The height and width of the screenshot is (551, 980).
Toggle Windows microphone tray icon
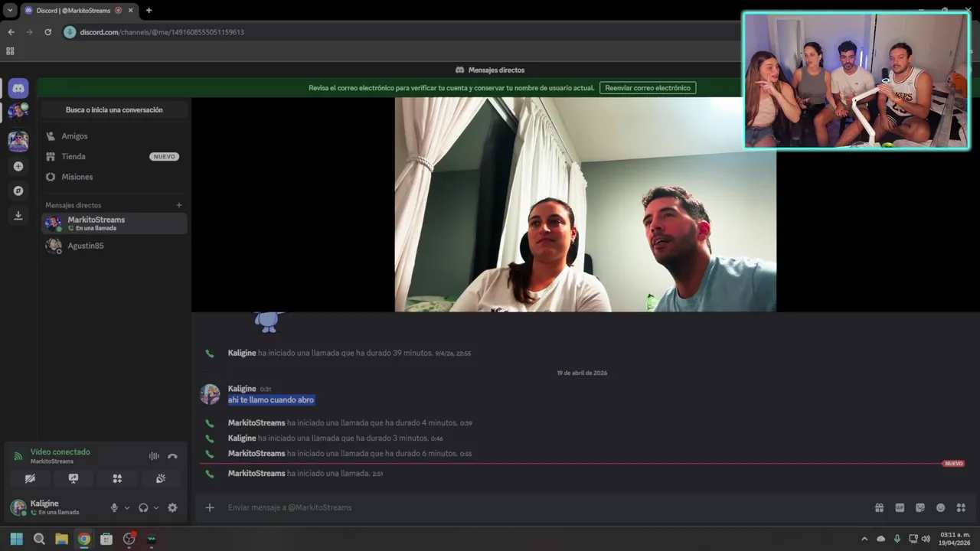(897, 539)
